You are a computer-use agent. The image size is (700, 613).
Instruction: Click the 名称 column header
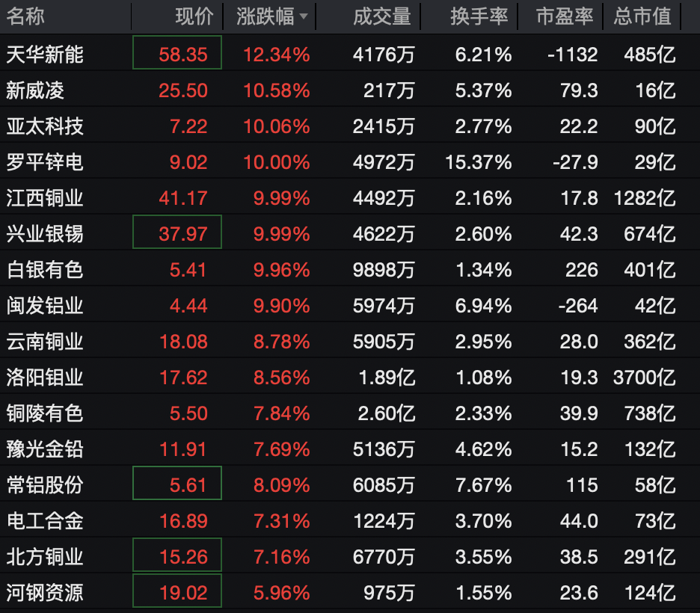coord(26,16)
